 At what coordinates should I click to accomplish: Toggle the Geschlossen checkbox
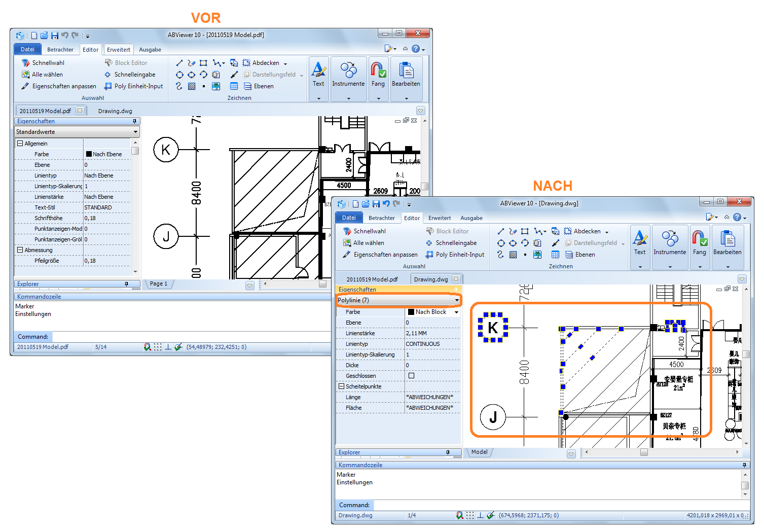click(x=411, y=376)
